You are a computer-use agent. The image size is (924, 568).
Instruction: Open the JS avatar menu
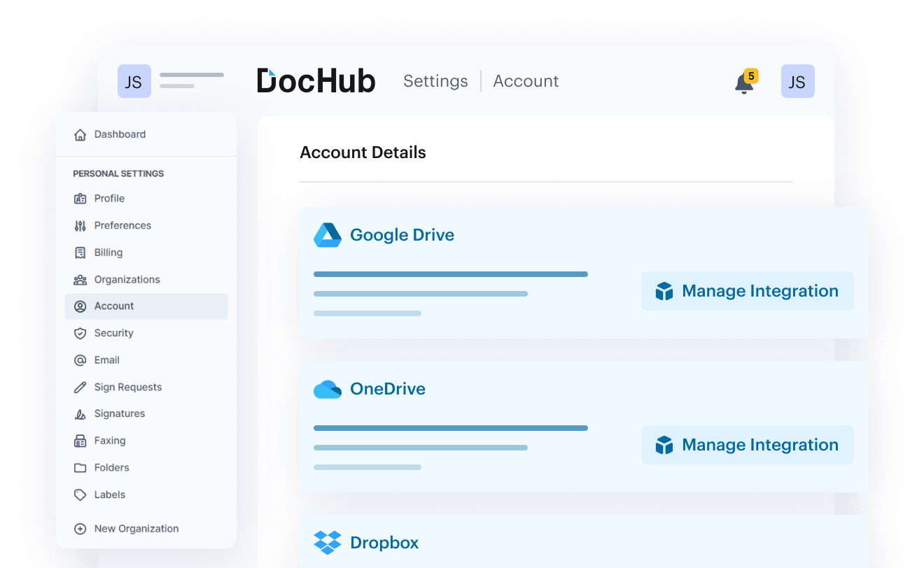click(x=797, y=81)
